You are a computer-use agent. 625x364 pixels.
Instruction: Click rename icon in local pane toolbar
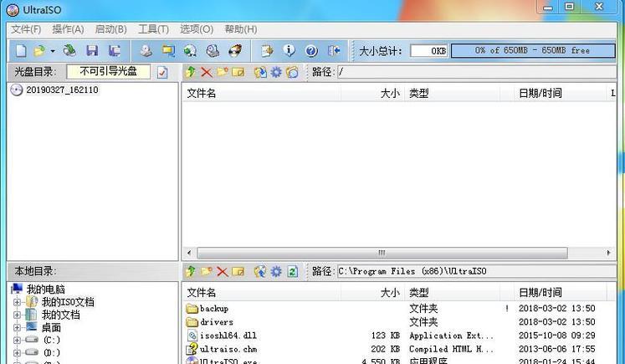tap(238, 271)
